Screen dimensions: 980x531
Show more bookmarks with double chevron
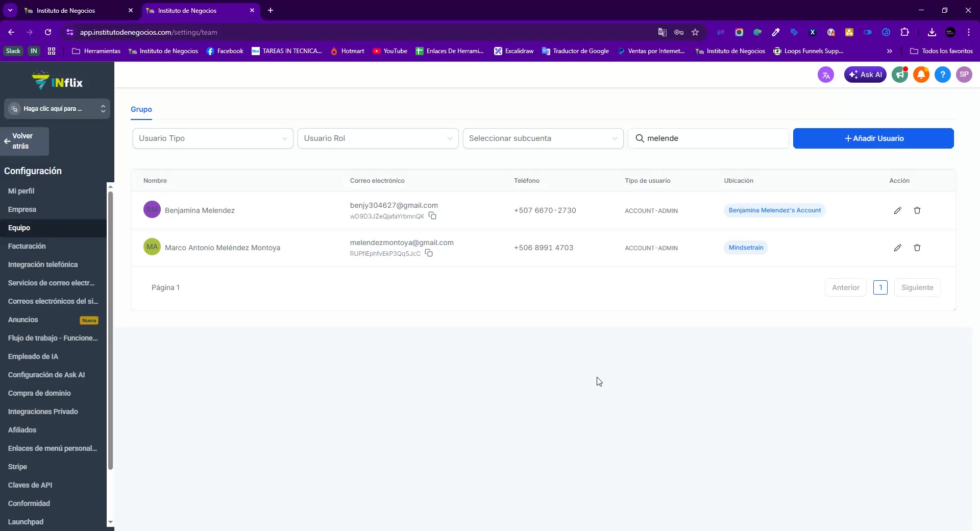pos(890,51)
